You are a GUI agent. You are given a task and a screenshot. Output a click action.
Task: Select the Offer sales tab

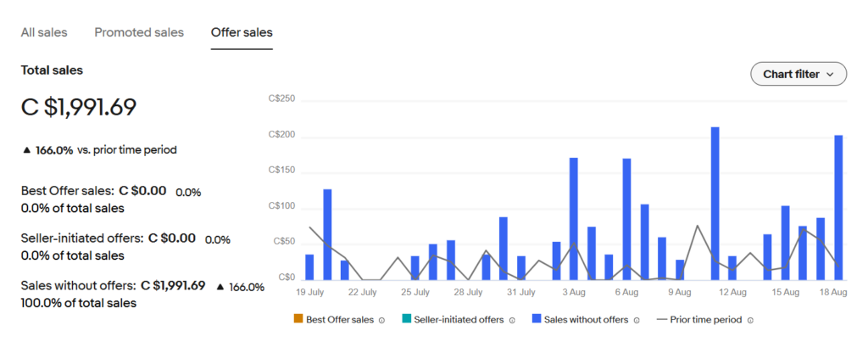242,32
